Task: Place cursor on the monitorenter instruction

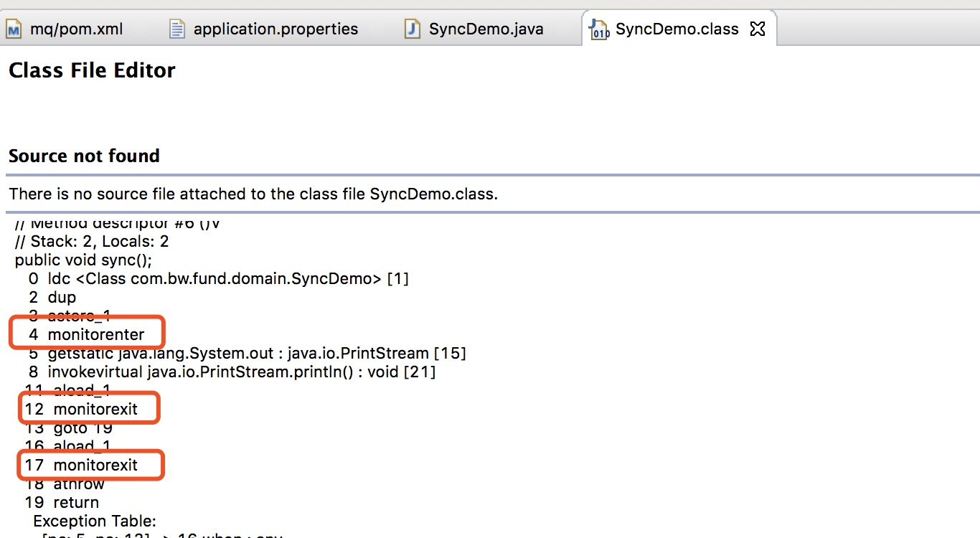Action: pos(96,334)
